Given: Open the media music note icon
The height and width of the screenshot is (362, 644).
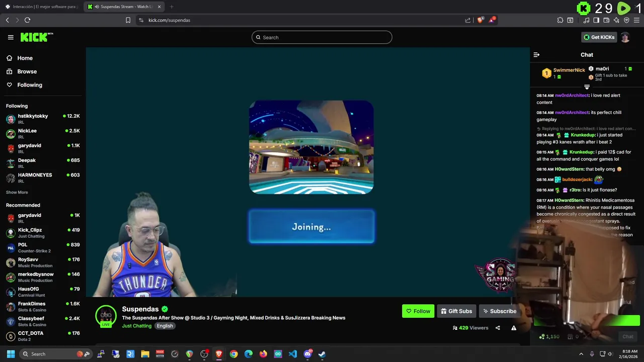Looking at the screenshot, I should pyautogui.click(x=586, y=20).
